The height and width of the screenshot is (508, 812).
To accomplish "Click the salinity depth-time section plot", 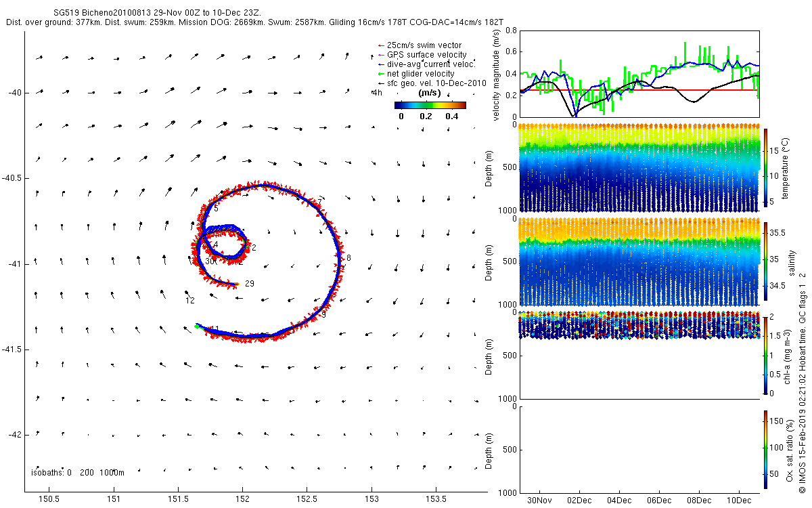I will [639, 262].
